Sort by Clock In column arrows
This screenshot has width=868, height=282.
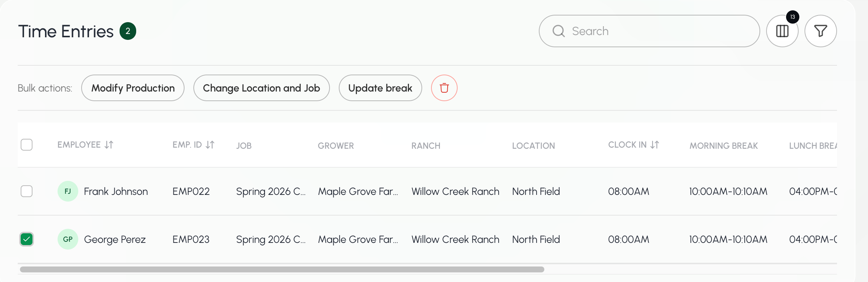655,145
